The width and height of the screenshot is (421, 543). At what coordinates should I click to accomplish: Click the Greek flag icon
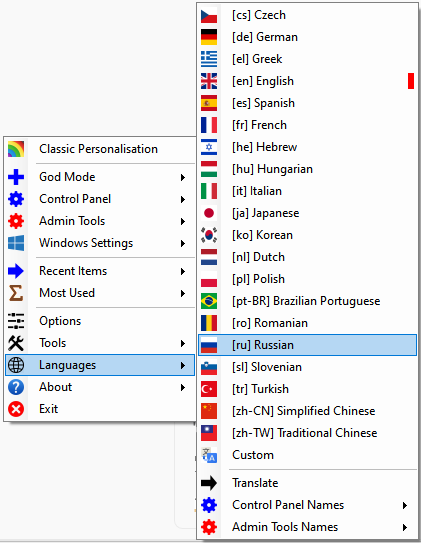click(x=209, y=59)
